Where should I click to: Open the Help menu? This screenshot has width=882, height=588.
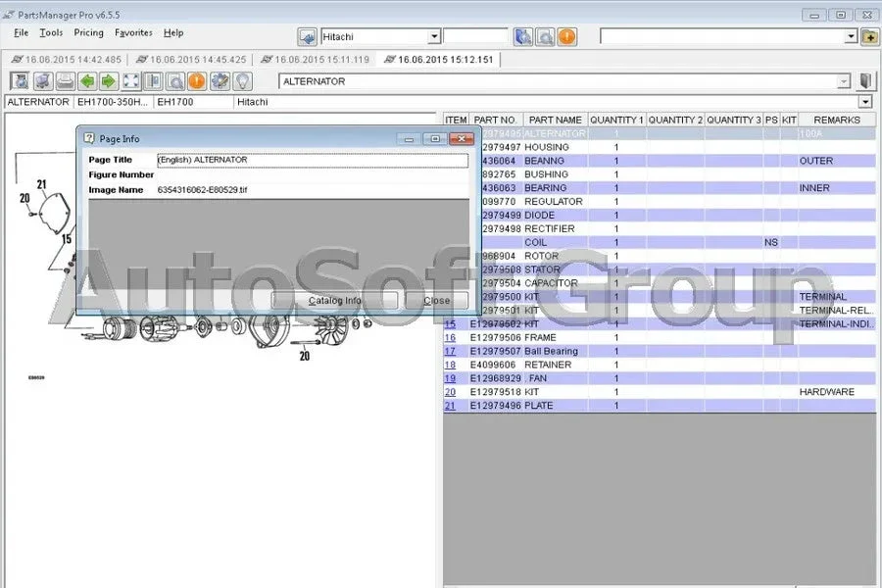click(173, 32)
